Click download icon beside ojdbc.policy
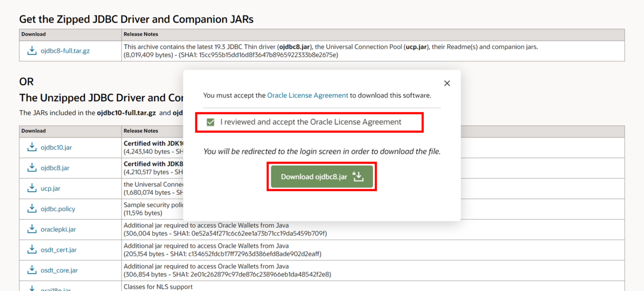The height and width of the screenshot is (291, 644). [31, 208]
